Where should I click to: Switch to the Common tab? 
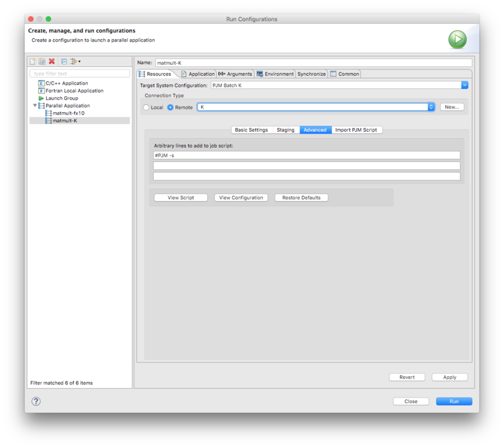[x=345, y=74]
